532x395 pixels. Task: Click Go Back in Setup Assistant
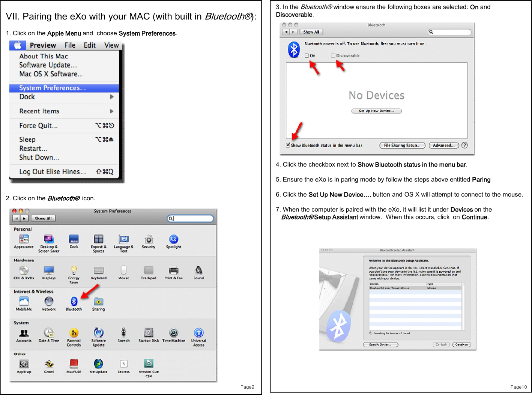pos(441,344)
